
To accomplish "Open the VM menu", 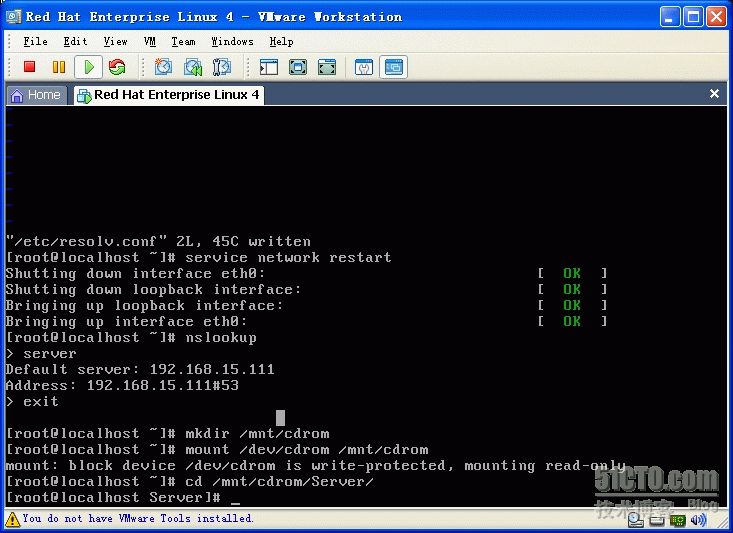I will click(150, 42).
